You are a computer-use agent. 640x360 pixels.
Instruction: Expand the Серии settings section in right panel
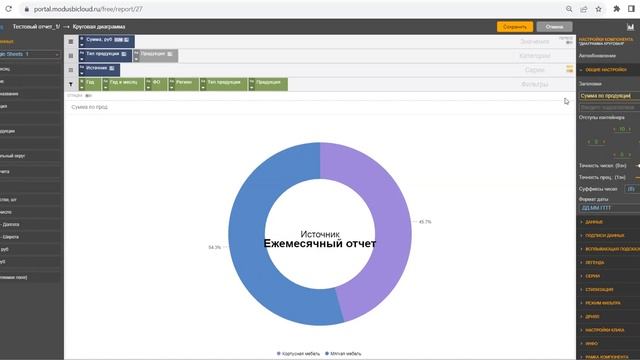608,276
